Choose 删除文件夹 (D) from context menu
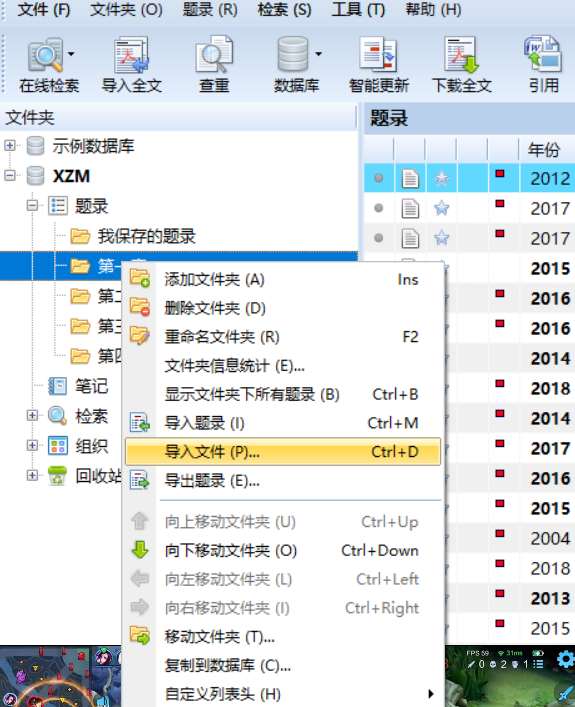575x707 pixels. pos(283,308)
